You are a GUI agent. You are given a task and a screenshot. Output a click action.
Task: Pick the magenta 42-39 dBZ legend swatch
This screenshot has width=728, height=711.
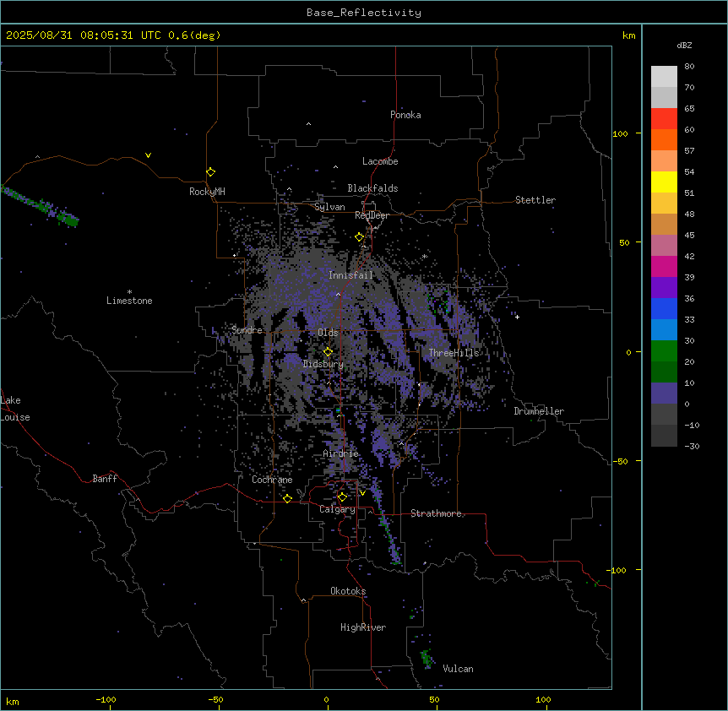click(664, 266)
